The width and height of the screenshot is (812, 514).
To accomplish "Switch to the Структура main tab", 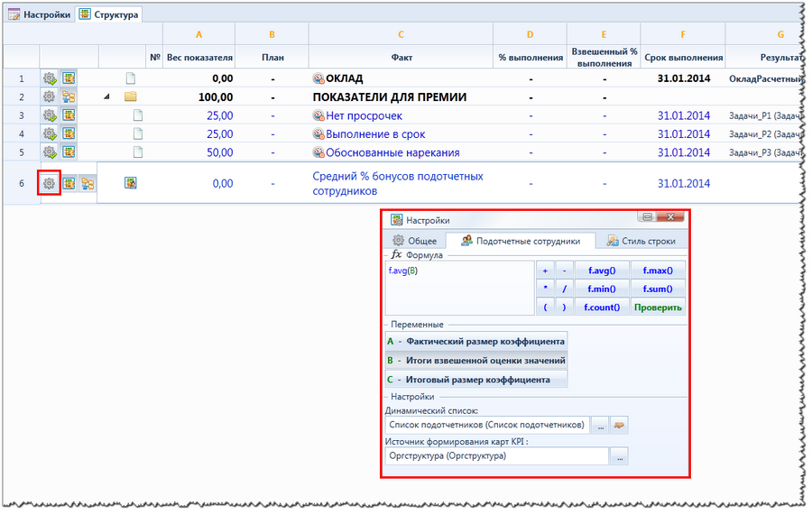I will coord(109,14).
